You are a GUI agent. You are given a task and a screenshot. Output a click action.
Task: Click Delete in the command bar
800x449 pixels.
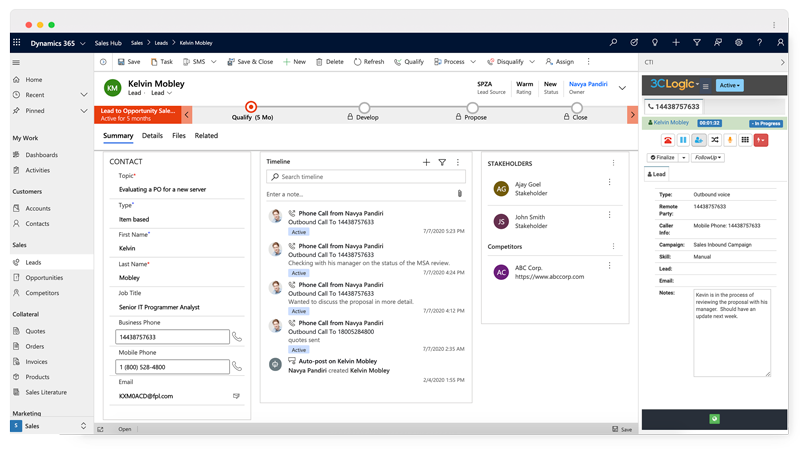tap(330, 62)
